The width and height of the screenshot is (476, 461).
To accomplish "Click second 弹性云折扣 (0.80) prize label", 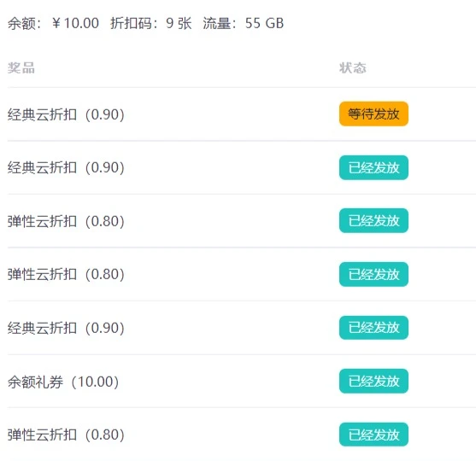I will pyautogui.click(x=66, y=274).
